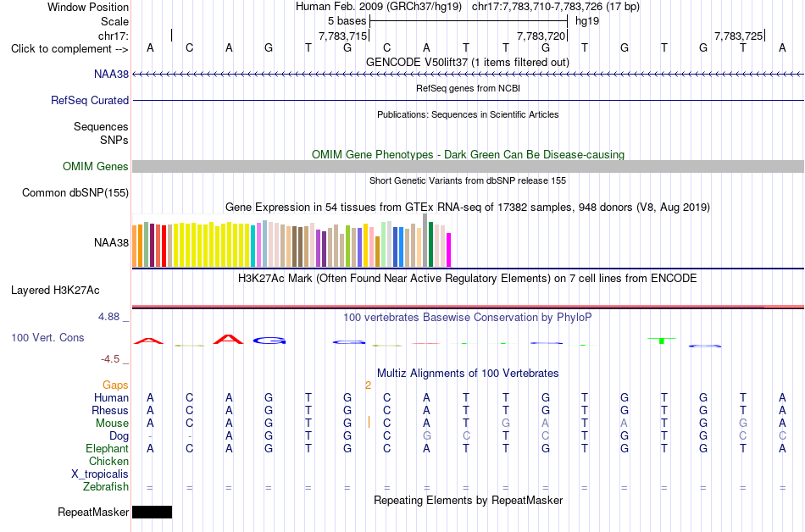Click the NAA38 gene label in GENCODE track

[111, 75]
